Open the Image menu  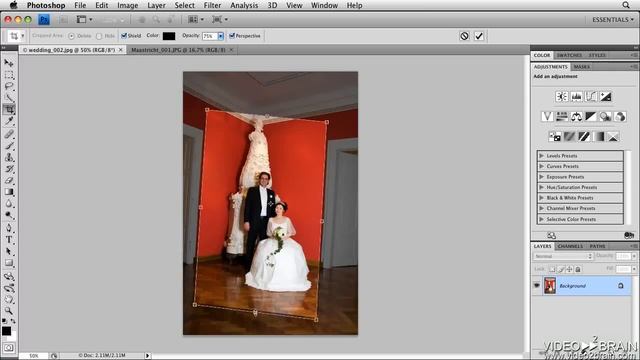point(127,5)
